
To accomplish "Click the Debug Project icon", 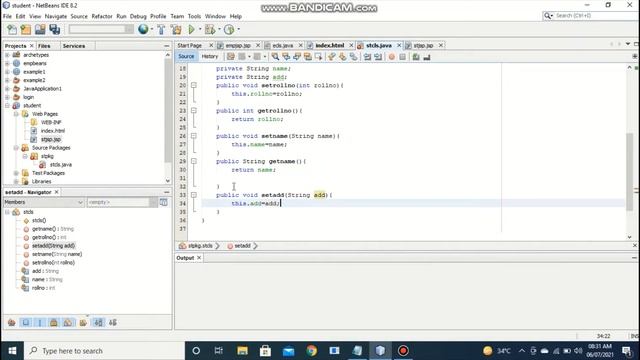I will [210, 29].
